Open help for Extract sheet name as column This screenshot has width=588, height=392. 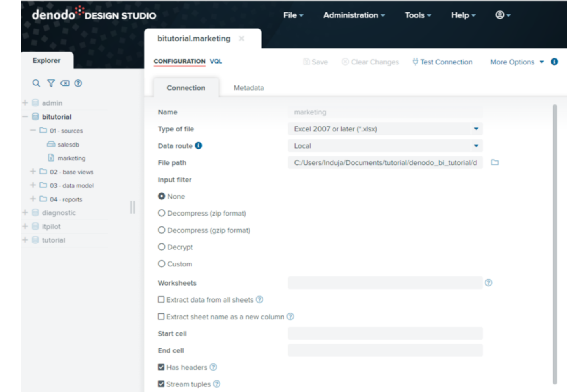click(x=290, y=317)
